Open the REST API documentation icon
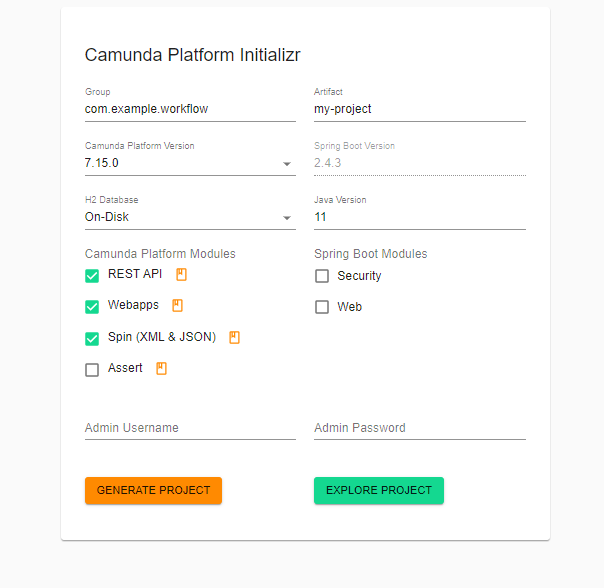 (x=182, y=274)
